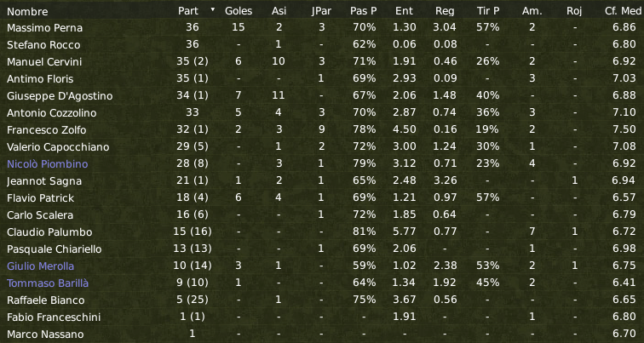Image resolution: width=644 pixels, height=343 pixels.
Task: Open Giulio Merolla player link
Action: tap(40, 266)
